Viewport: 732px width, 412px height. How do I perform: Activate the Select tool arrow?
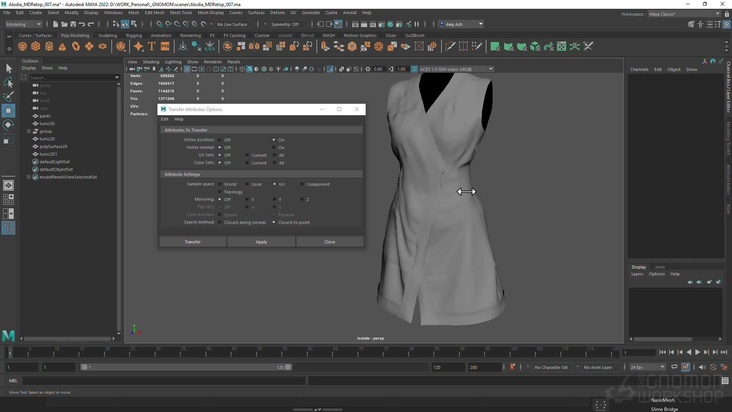coord(8,69)
